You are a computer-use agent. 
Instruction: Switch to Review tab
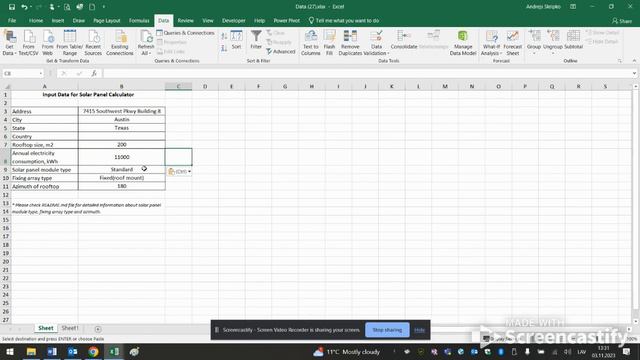click(185, 20)
